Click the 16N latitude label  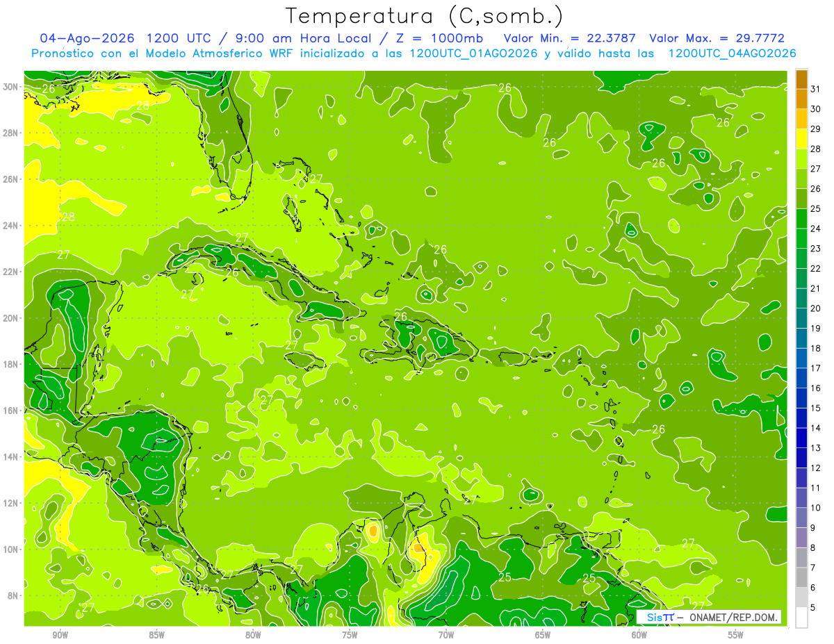coord(12,411)
